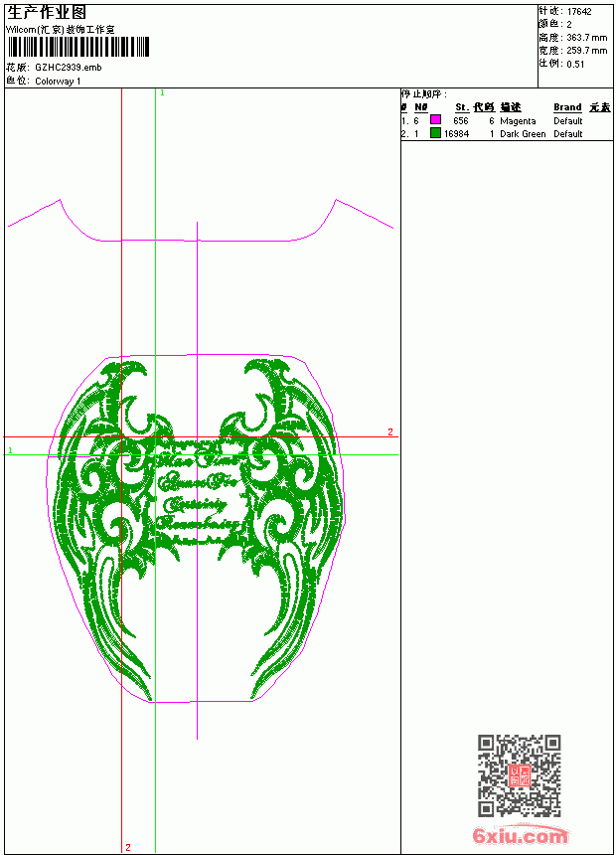The width and height of the screenshot is (616, 855).
Task: Select the Magenta color swatch
Action: click(x=435, y=120)
